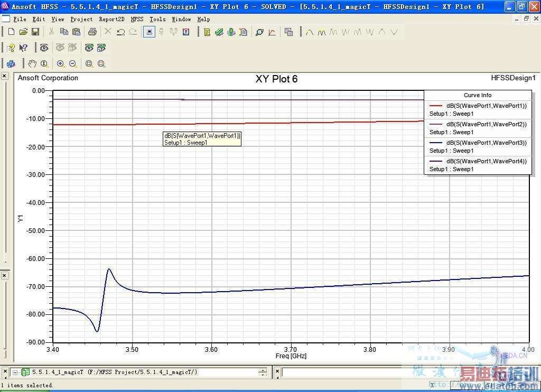Click the Zoom Out magnifier icon
Image resolution: width=541 pixels, height=392 pixels.
(x=73, y=64)
